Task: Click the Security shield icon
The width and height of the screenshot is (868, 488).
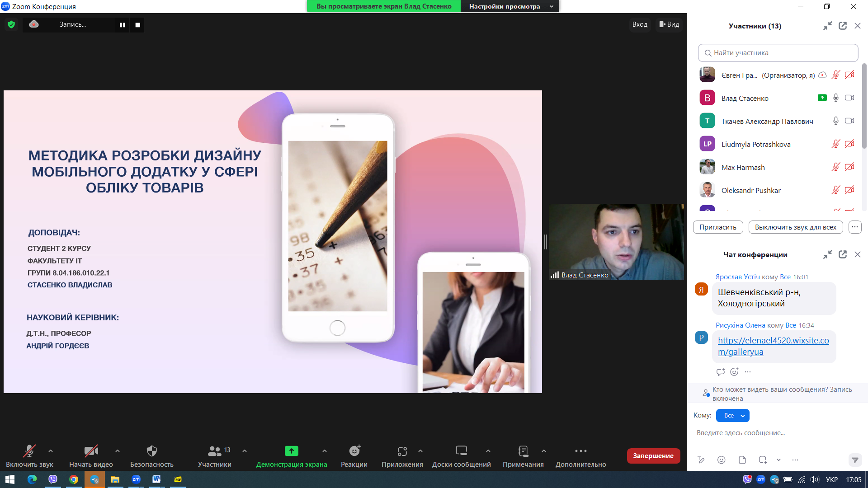Action: [x=152, y=450]
